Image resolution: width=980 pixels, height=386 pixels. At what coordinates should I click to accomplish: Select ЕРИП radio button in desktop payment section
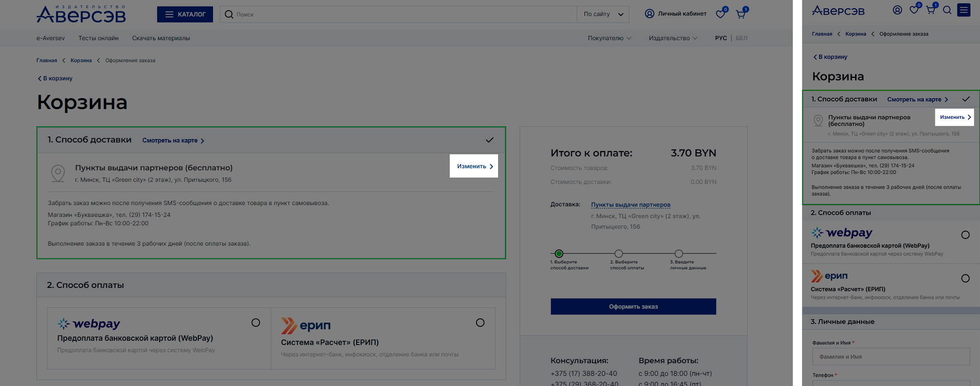[480, 323]
